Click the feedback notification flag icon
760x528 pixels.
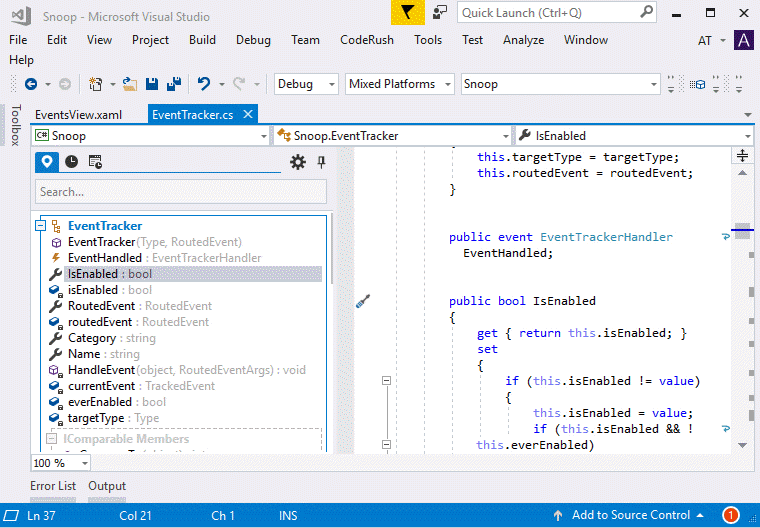[x=407, y=13]
